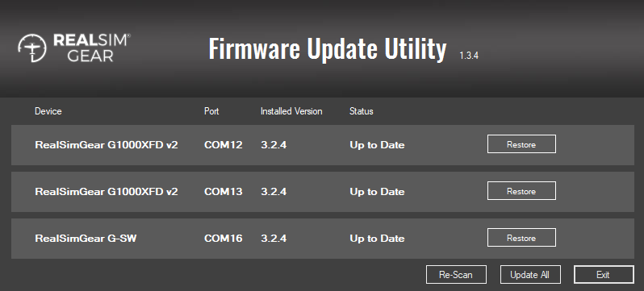Select the RealSimGear G-SW device name
This screenshot has width=644, height=291.
pyautogui.click(x=86, y=239)
